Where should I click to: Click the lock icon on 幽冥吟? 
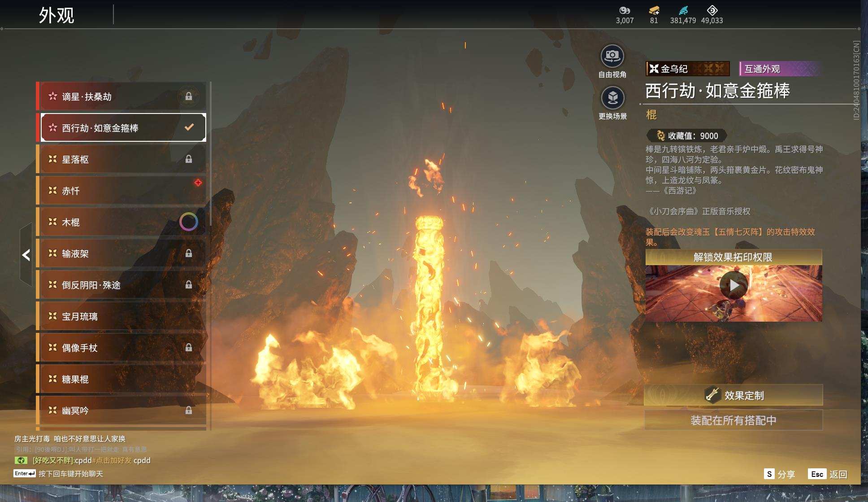coord(189,410)
